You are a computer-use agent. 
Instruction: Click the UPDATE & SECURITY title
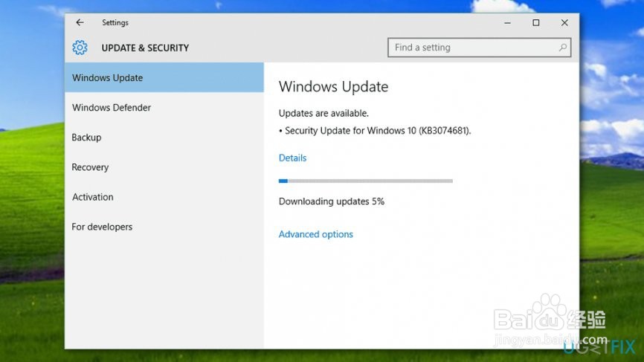click(145, 48)
